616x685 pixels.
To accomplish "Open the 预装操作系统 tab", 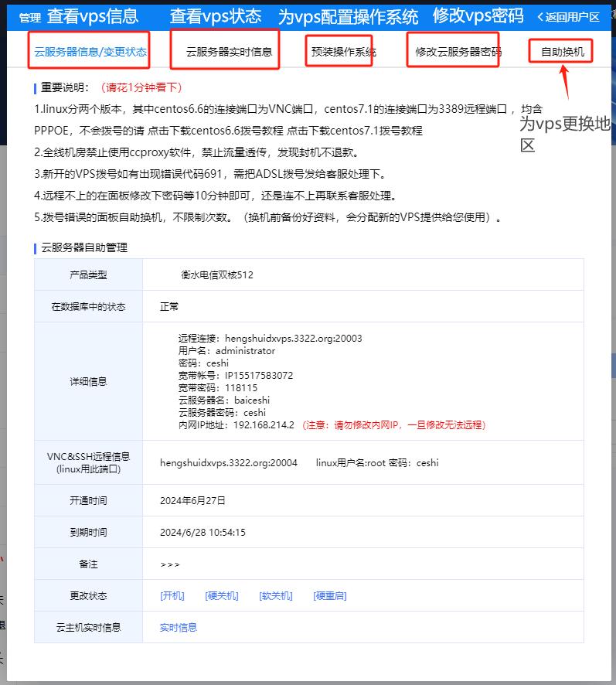I will 343,52.
